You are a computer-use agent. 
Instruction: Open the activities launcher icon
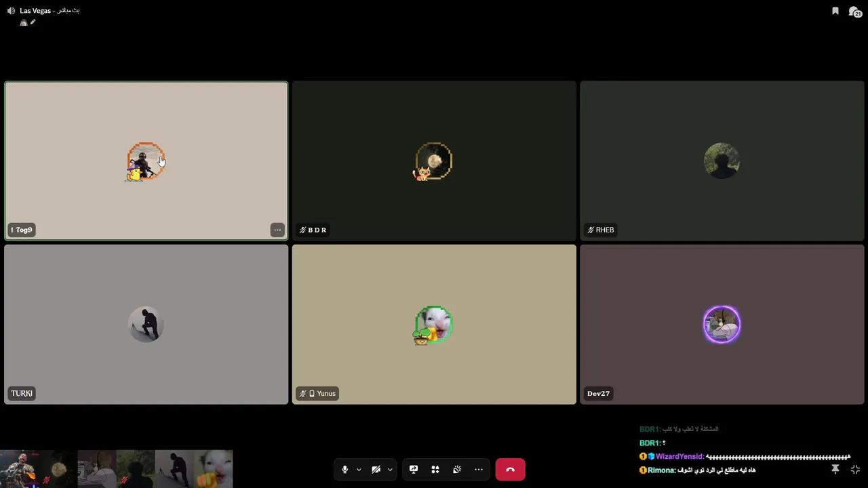tap(435, 470)
